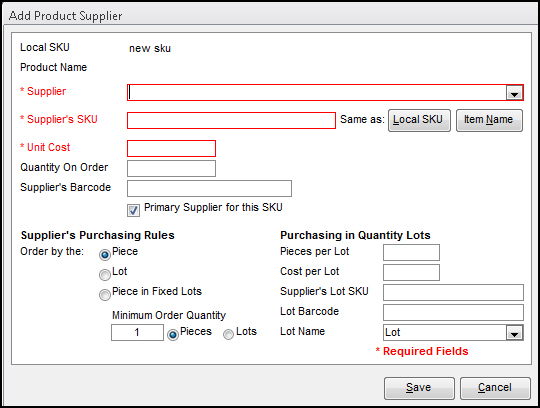Focus the Supplier's Lot SKU field
This screenshot has width=540, height=408.
pyautogui.click(x=453, y=292)
